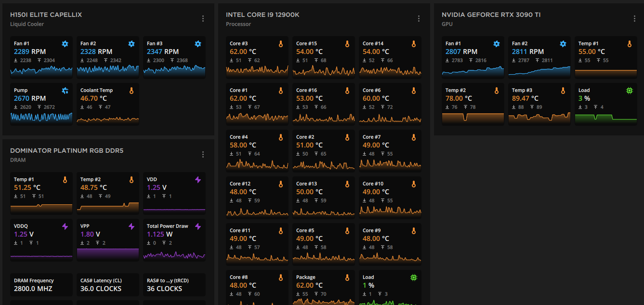Click lightning icon on VDDQ
This screenshot has height=305, width=644.
point(65,226)
